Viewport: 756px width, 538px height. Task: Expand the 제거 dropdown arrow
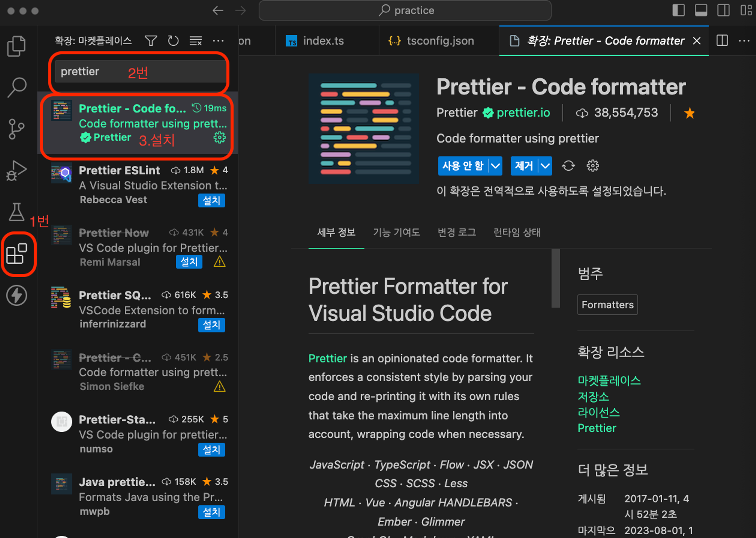pos(545,166)
